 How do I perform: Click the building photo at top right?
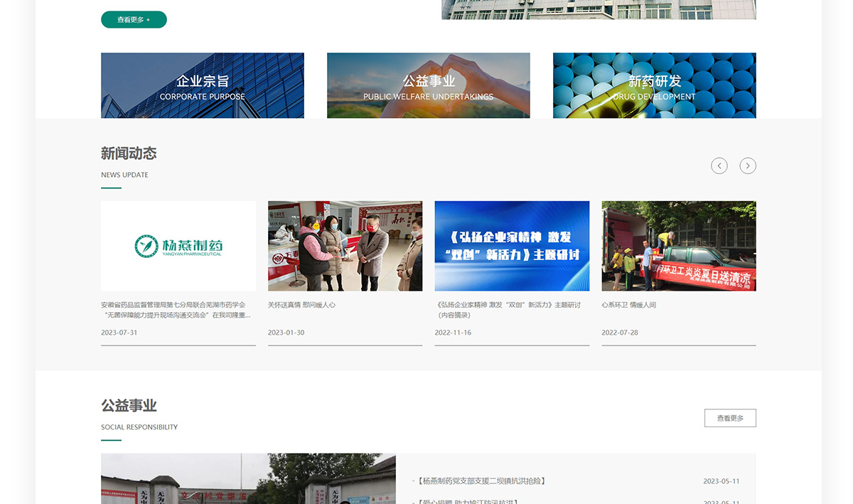pyautogui.click(x=599, y=9)
